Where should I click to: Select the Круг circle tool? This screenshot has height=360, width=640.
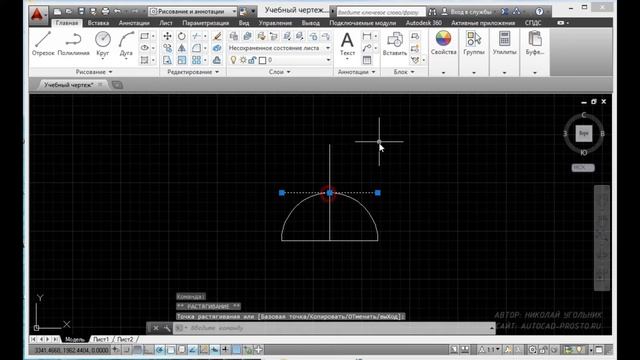click(102, 44)
